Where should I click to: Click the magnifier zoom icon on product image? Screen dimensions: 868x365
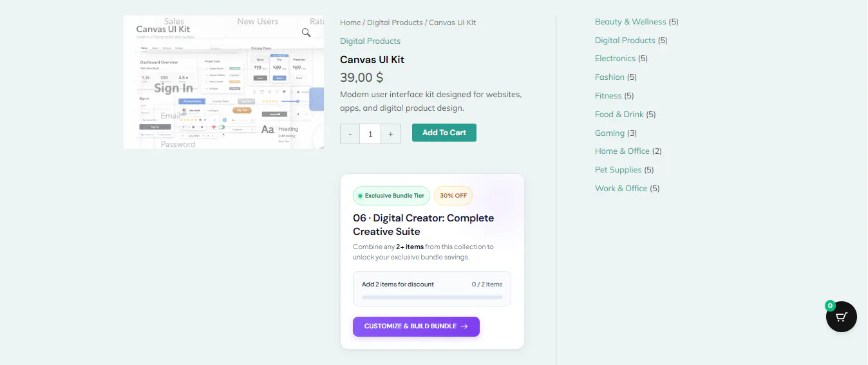(306, 32)
